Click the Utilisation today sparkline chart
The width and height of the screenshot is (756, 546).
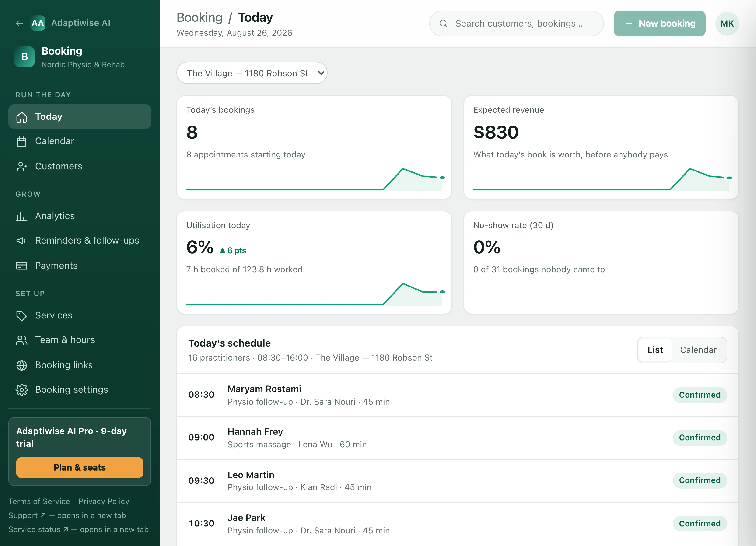[315, 294]
